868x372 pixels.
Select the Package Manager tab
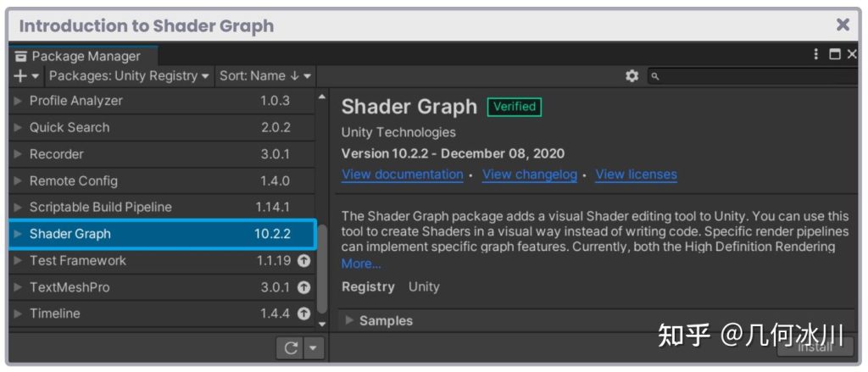[83, 56]
